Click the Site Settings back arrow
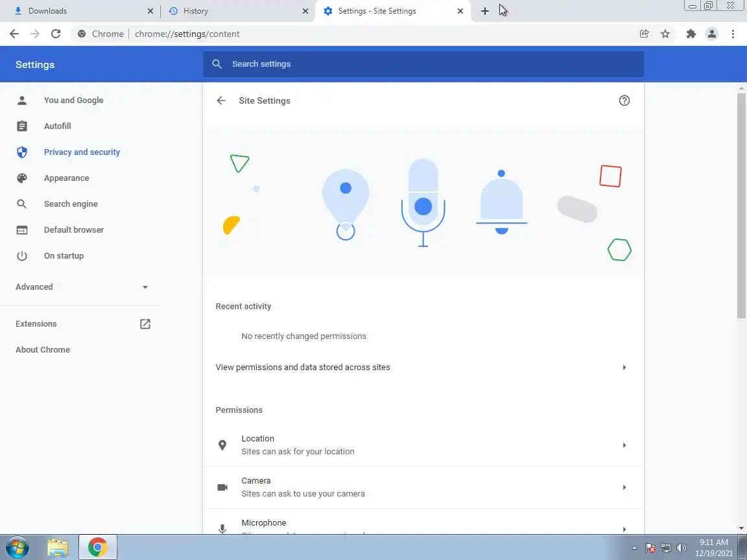This screenshot has width=747, height=560. click(x=221, y=100)
